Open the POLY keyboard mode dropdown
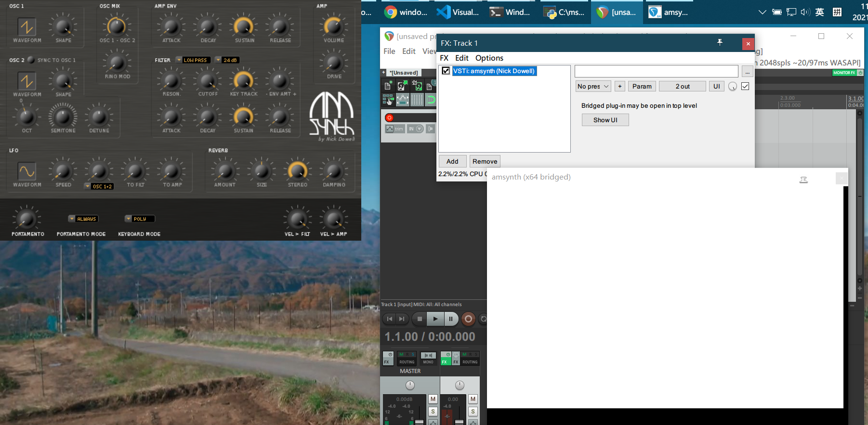868x425 pixels. [140, 219]
